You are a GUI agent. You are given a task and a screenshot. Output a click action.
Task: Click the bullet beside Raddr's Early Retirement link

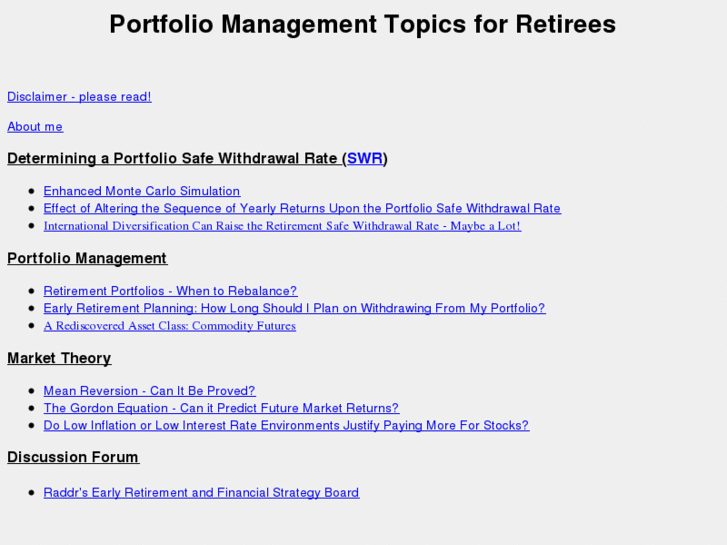click(33, 492)
